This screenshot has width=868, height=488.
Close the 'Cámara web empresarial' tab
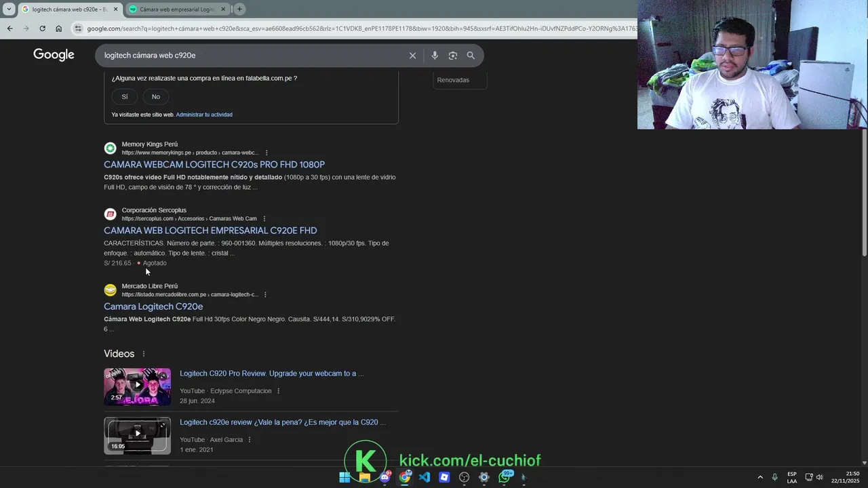pos(223,9)
